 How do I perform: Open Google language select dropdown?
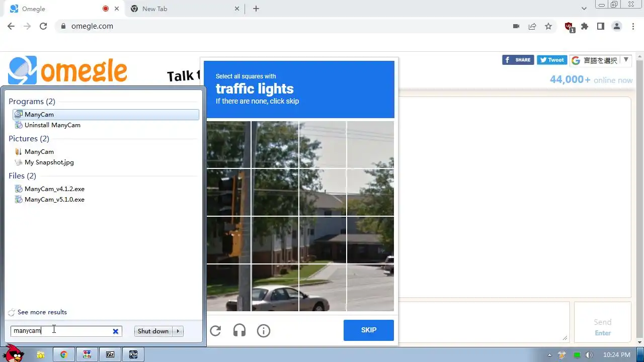coord(601,60)
